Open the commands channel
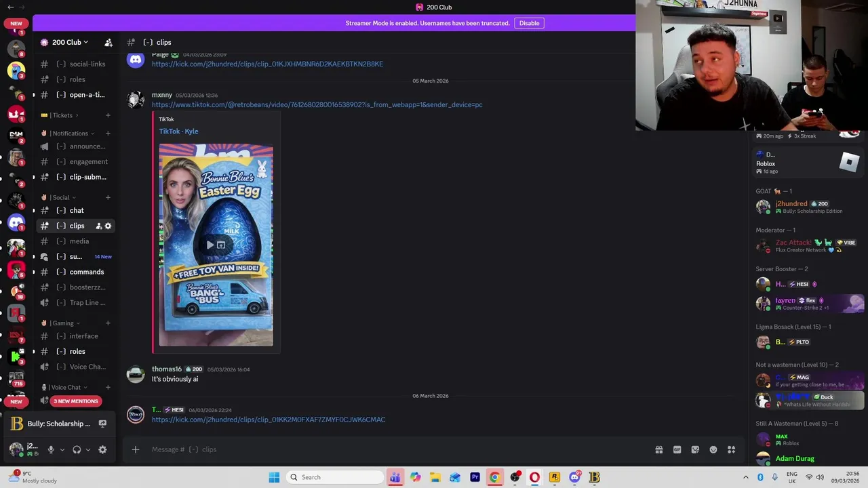 click(x=75, y=272)
